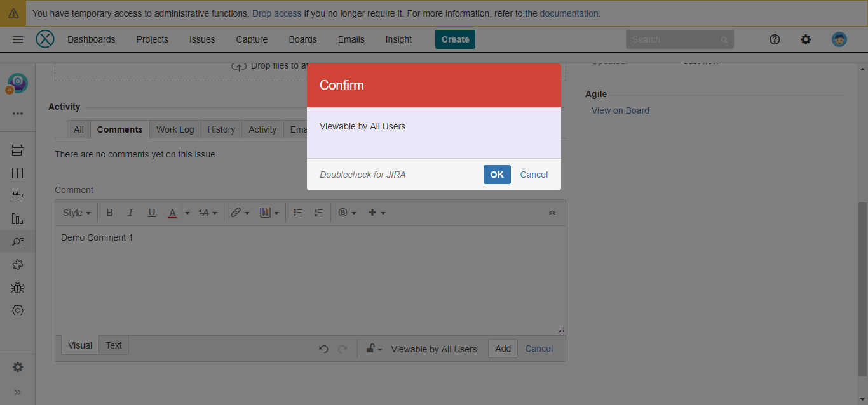Screen dimensions: 868x405
Task: Click the page vertical scrollbar
Action: pyautogui.click(x=862, y=289)
